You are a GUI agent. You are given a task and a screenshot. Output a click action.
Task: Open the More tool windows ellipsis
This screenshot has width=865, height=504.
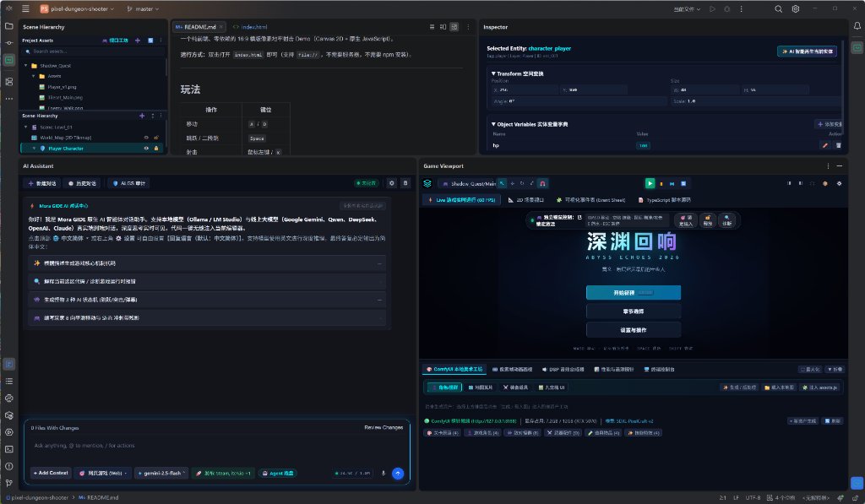[x=8, y=99]
